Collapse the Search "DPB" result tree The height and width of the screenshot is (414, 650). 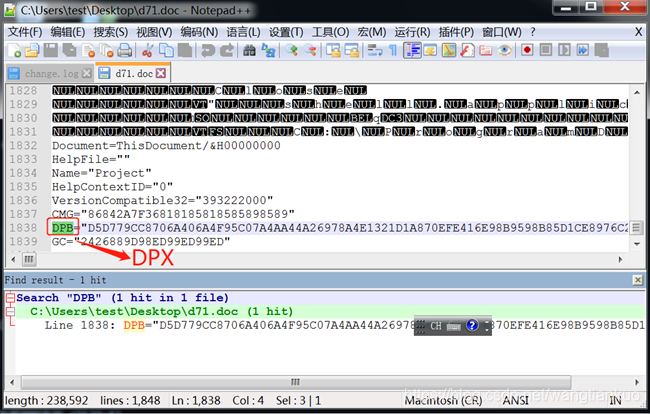10,298
